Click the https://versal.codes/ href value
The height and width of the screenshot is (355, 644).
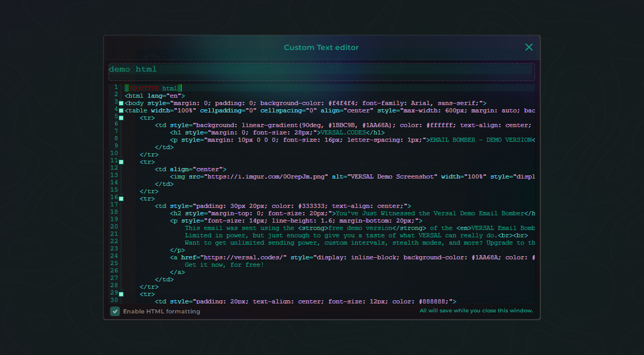coord(243,257)
